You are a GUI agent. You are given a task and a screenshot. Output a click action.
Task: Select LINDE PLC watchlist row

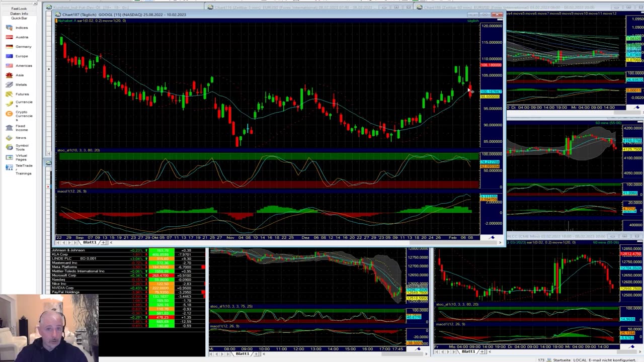pos(128,258)
